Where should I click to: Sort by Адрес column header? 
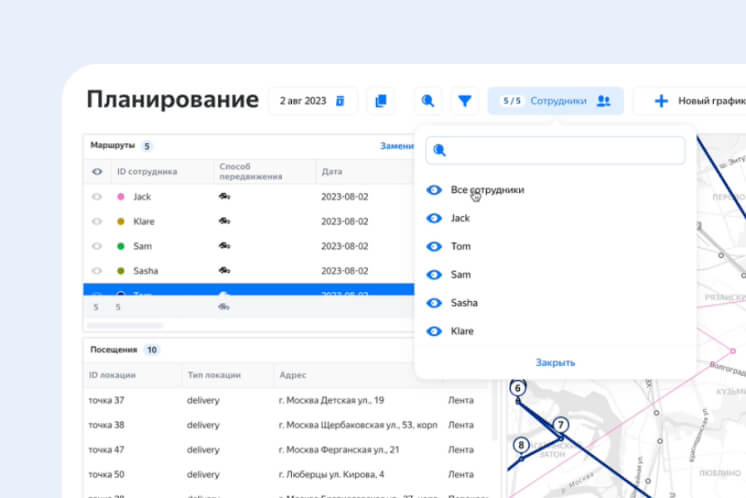tap(293, 375)
